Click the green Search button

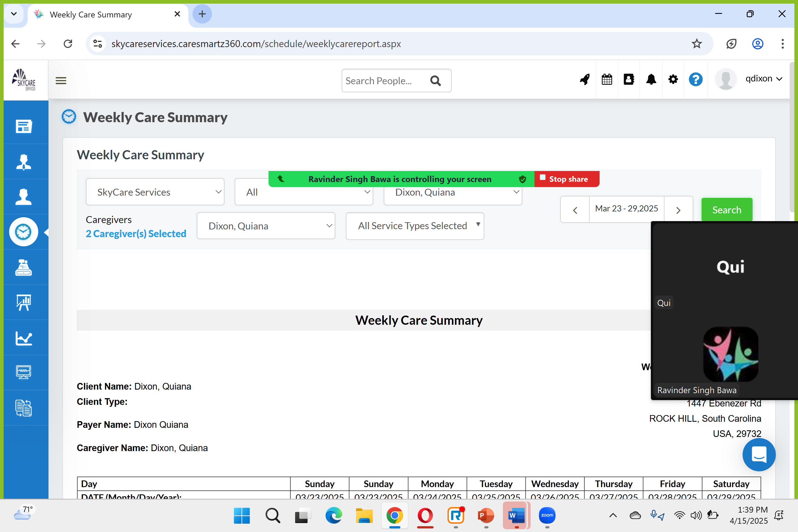pyautogui.click(x=727, y=210)
